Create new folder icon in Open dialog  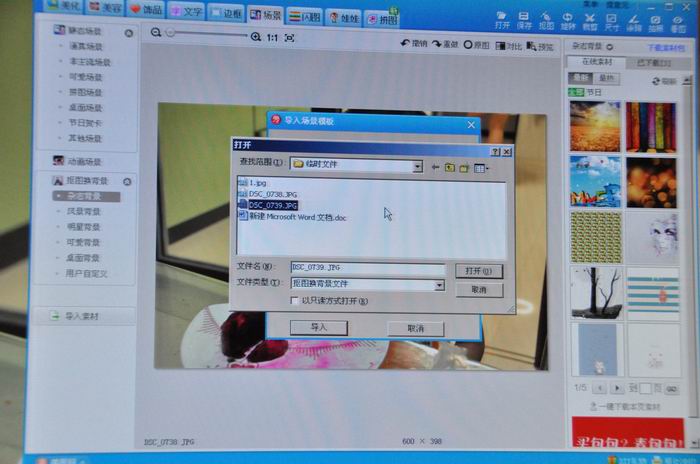click(465, 167)
